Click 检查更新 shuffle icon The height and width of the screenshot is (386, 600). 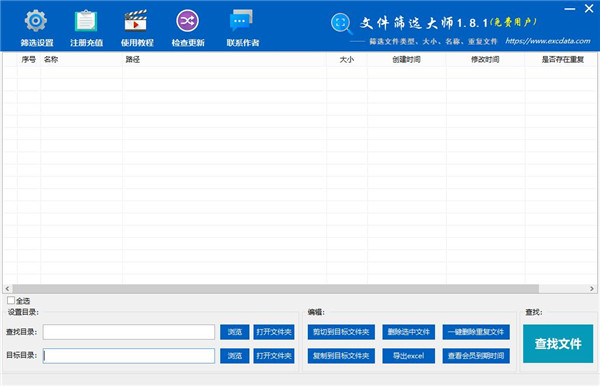(x=188, y=21)
